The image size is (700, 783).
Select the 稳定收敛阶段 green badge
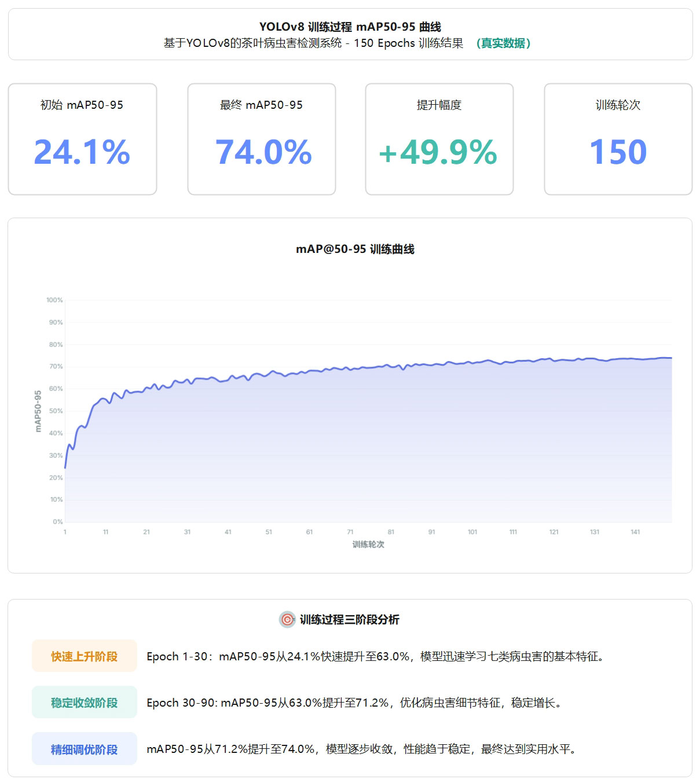(x=85, y=703)
